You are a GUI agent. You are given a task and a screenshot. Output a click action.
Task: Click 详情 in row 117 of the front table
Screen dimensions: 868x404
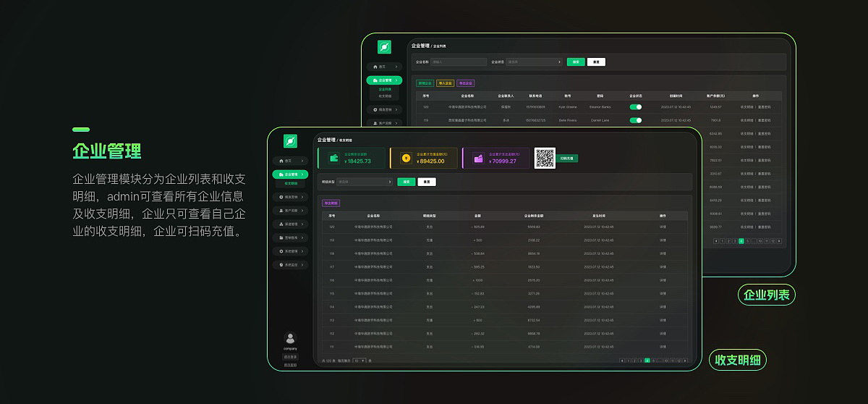[663, 266]
